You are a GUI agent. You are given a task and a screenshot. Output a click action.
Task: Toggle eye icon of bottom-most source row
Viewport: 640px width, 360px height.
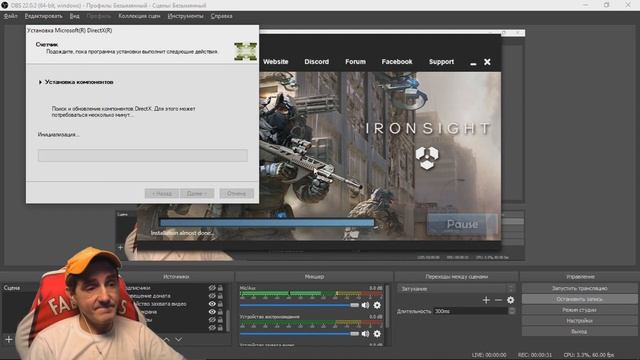(212, 328)
